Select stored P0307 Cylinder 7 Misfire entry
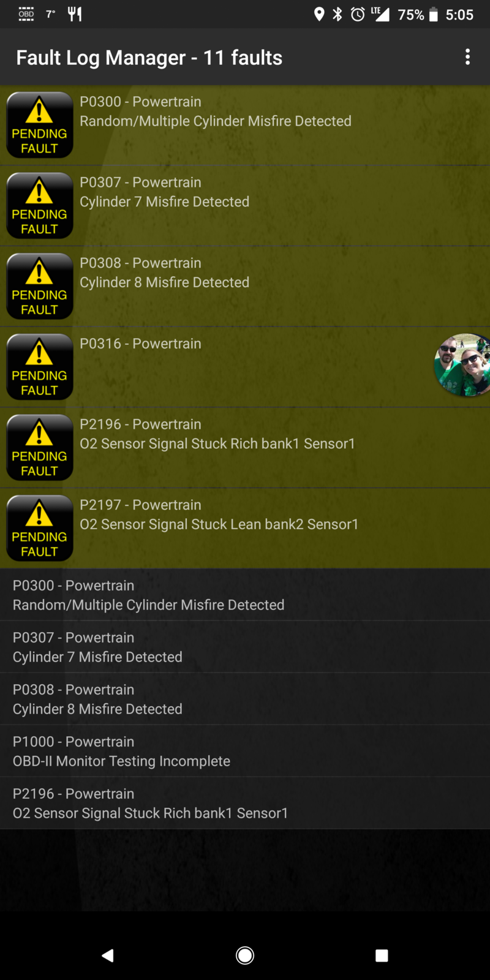 pyautogui.click(x=245, y=647)
